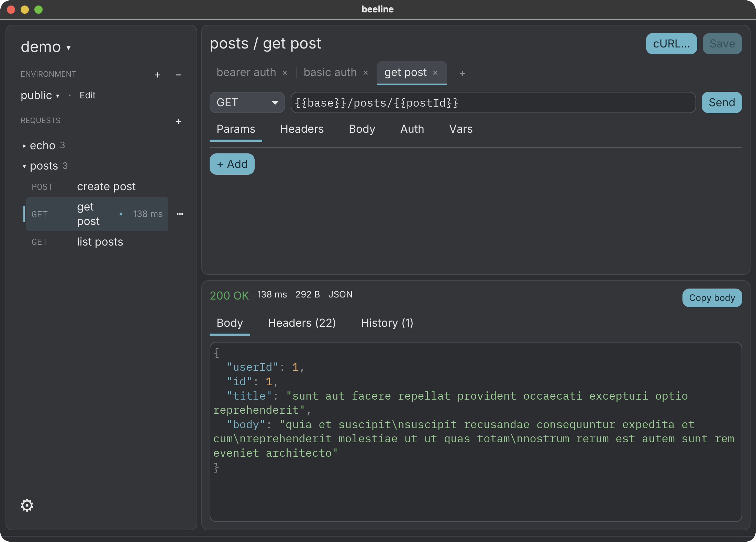The image size is (756, 542).
Task: Show the response Body tab
Action: coord(230,323)
